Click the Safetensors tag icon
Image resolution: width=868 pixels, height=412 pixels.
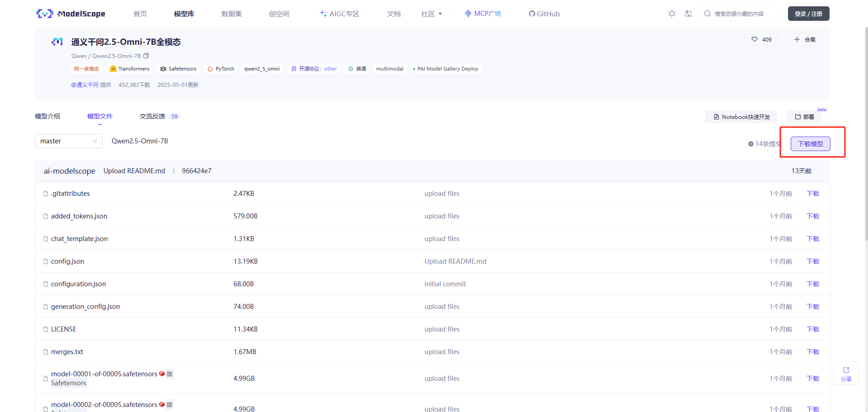click(x=163, y=68)
